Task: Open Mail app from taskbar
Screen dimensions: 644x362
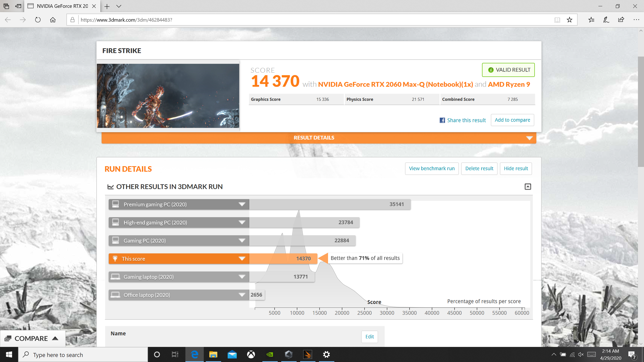Action: [x=232, y=355]
